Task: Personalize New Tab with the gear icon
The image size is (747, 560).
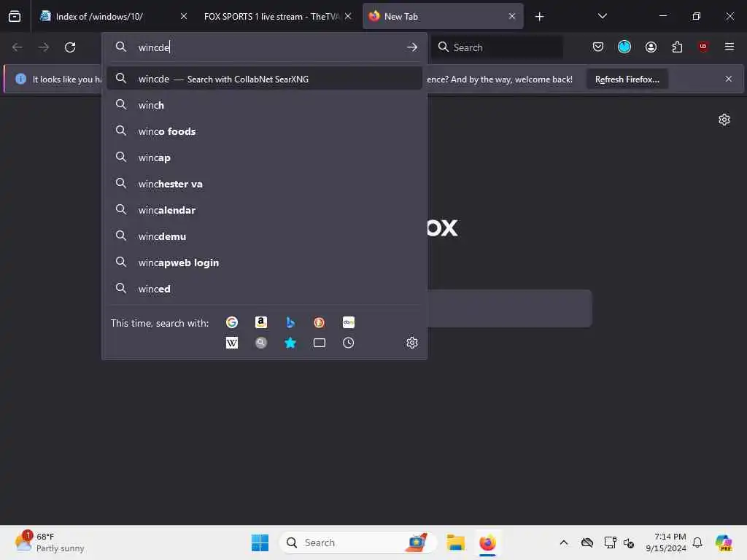Action: [x=724, y=120]
